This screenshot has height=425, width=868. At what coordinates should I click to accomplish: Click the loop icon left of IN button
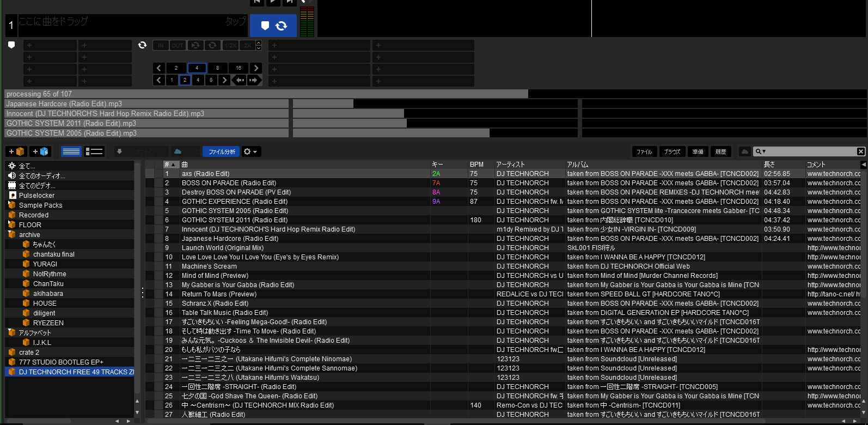point(142,45)
